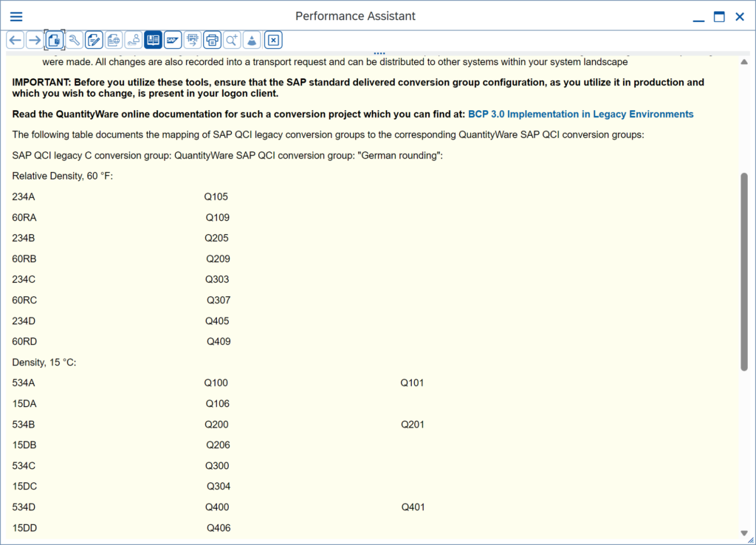Close the Performance Assistant window

740,17
